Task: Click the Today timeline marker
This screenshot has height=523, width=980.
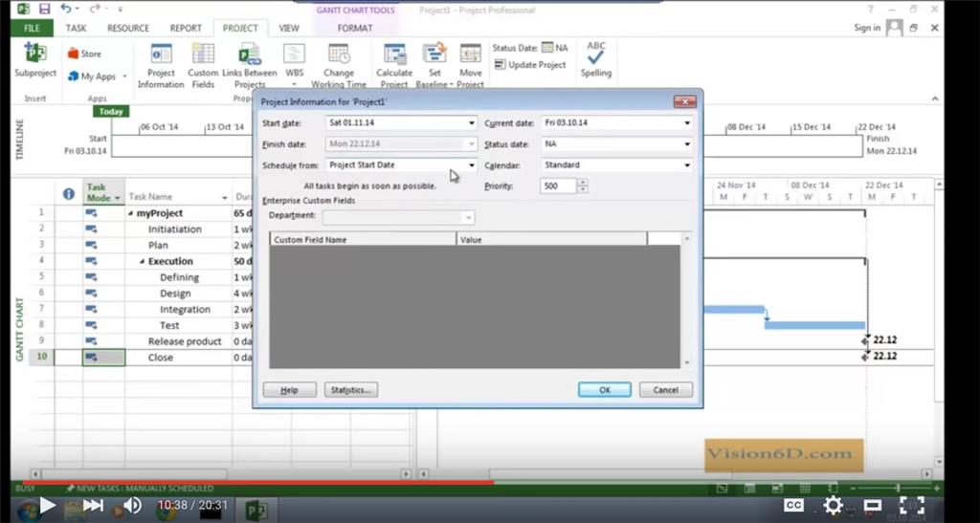Action: (x=111, y=112)
